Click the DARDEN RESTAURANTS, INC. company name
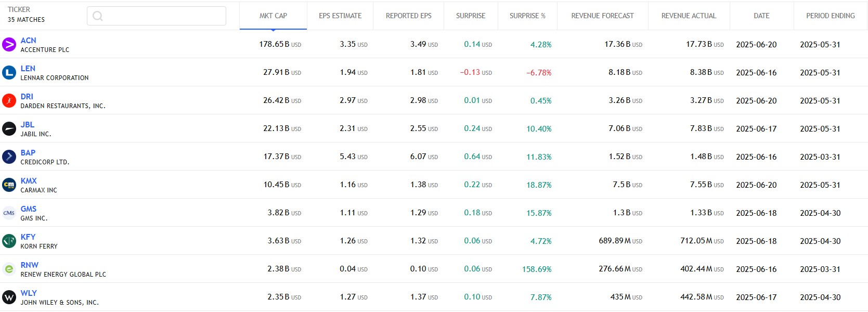 point(63,106)
